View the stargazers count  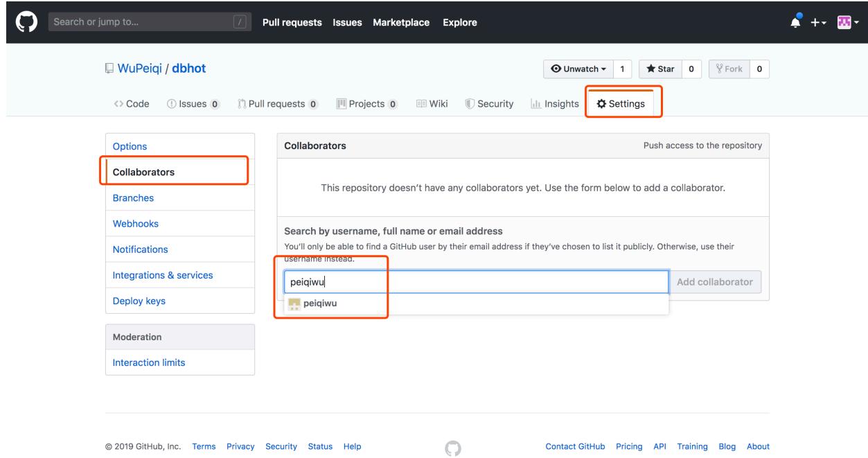pyautogui.click(x=691, y=69)
